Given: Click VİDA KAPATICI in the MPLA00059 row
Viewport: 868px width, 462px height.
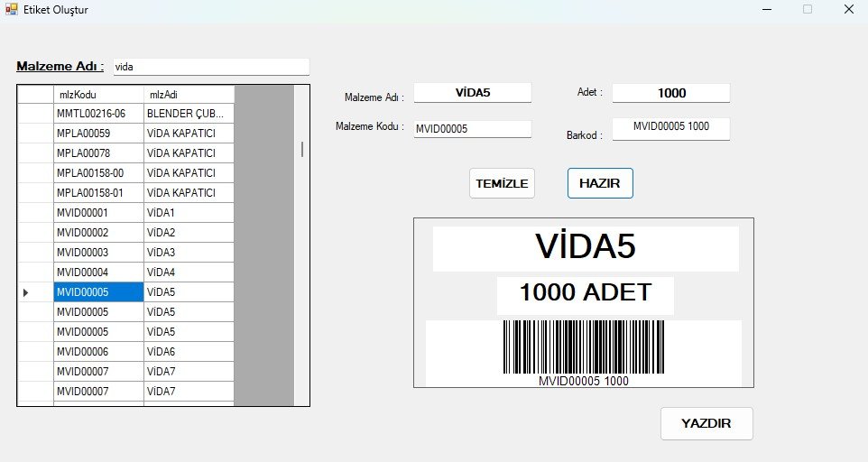Looking at the screenshot, I should click(x=189, y=134).
